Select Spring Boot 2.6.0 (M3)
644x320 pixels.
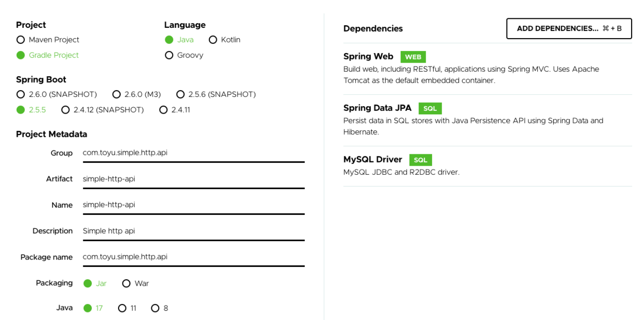click(x=116, y=94)
